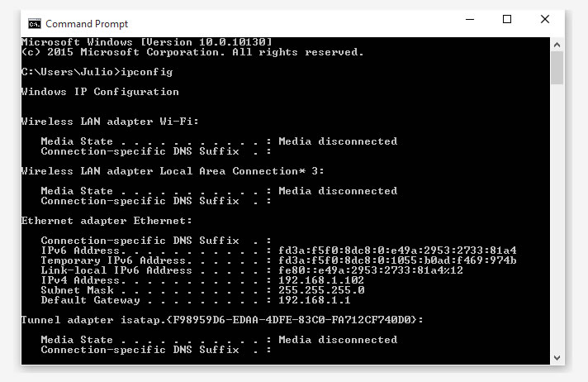Click the Wireless LAN adapter Wi-Fi heading
588x382 pixels.
(x=110, y=122)
